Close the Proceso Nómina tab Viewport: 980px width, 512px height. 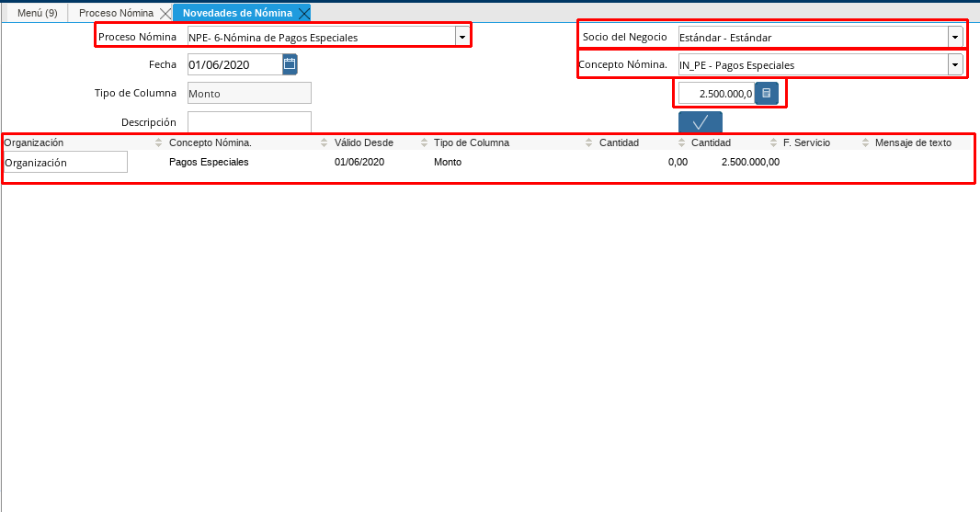coord(165,13)
